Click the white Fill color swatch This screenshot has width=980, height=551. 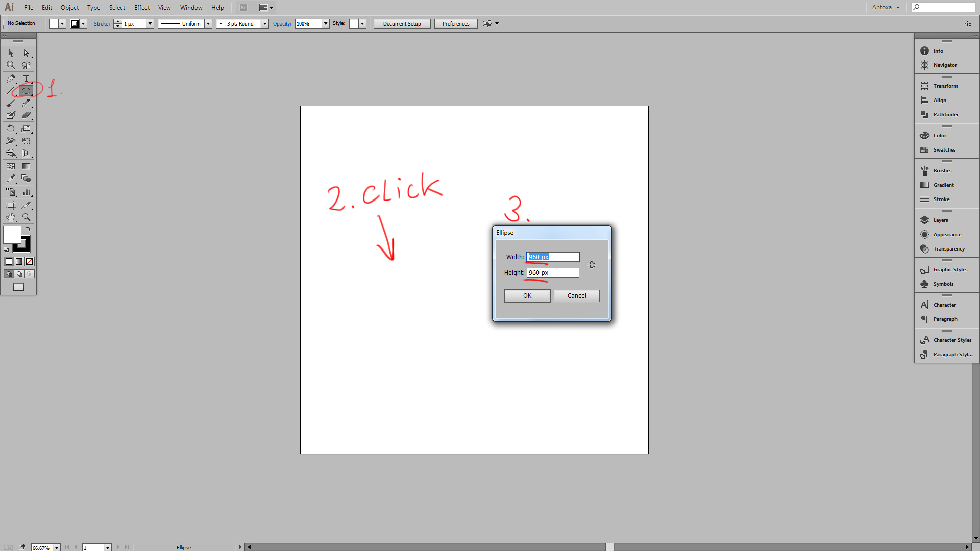click(12, 235)
